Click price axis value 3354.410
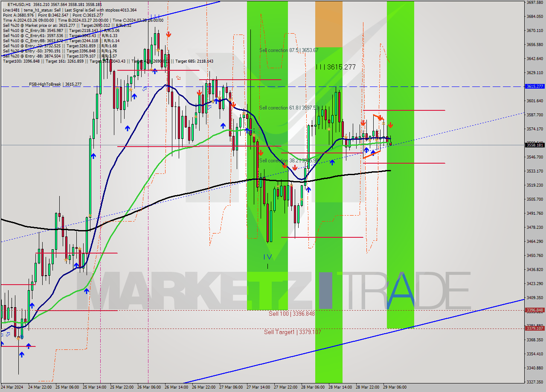Viewport: 546px width, 392px height. 534,354
